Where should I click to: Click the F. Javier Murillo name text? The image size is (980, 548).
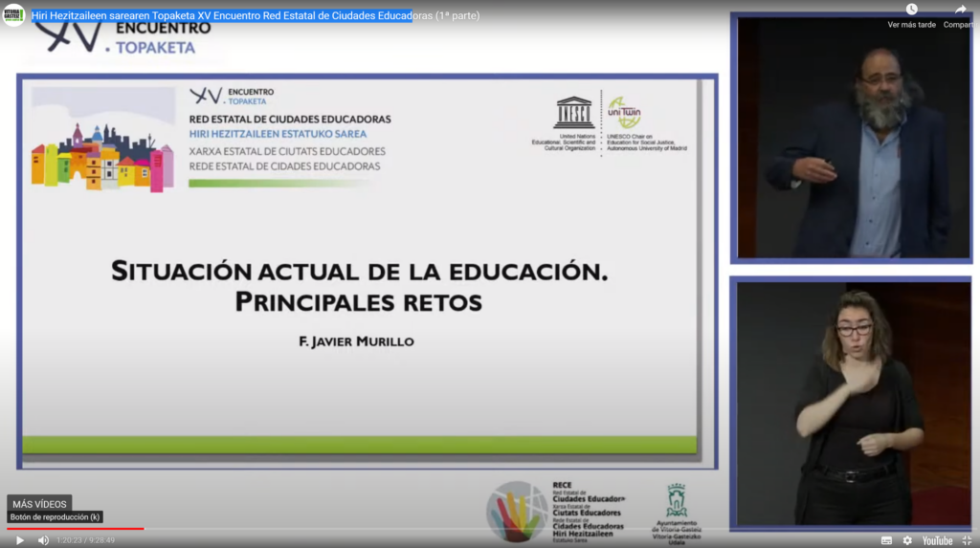(356, 341)
